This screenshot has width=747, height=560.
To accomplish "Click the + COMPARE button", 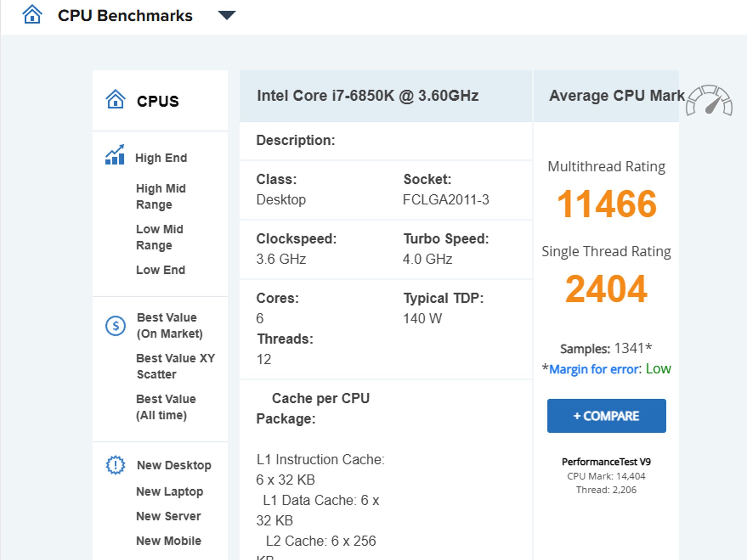I will 607,416.
